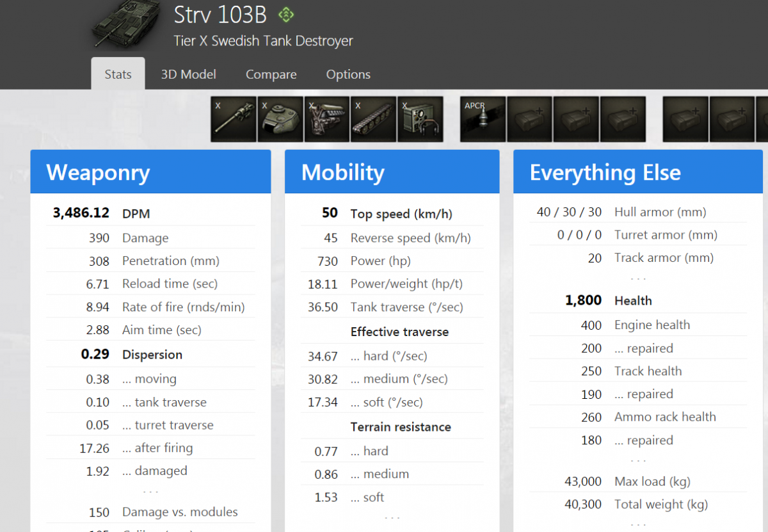This screenshot has height=532, width=768.
Task: Select the Hull armor (mm) row
Action: point(638,212)
